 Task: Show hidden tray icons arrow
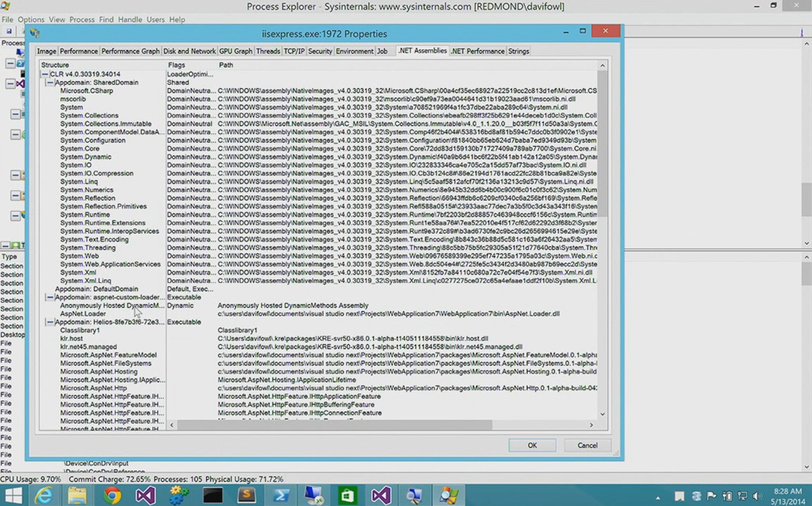[x=657, y=497]
